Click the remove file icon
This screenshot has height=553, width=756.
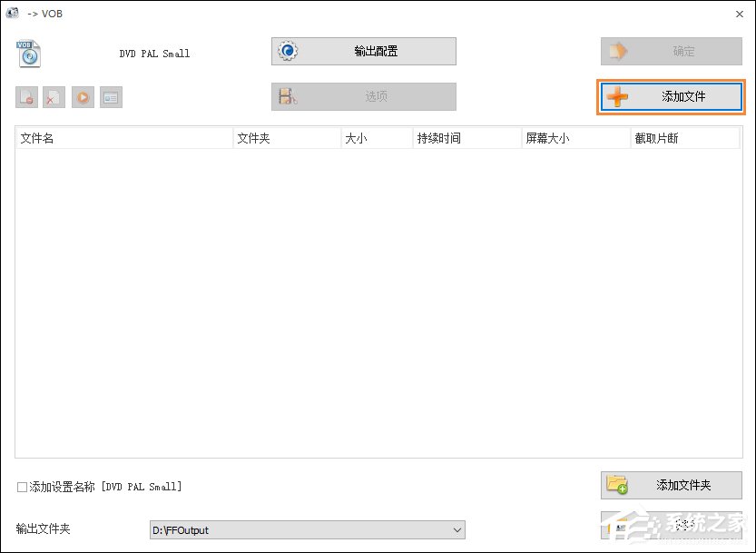click(26, 97)
